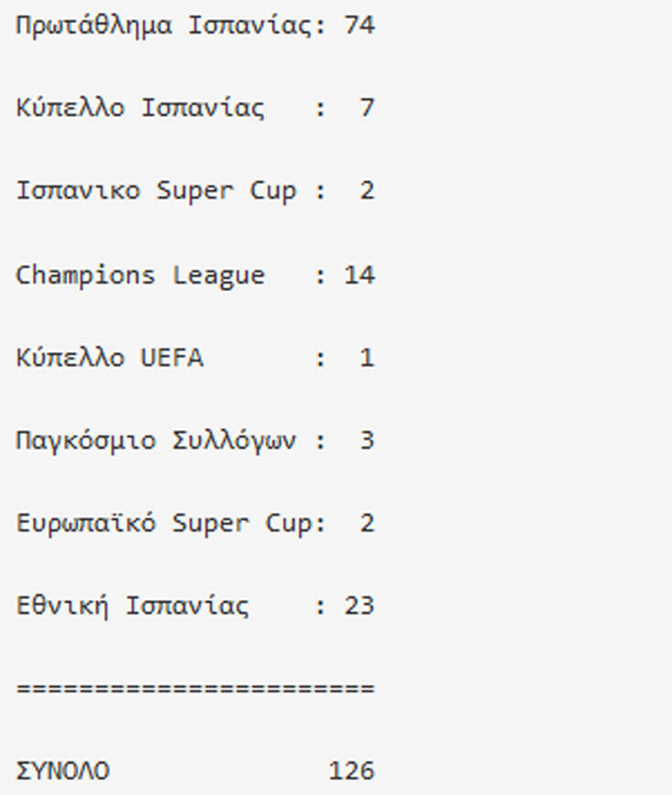The width and height of the screenshot is (672, 795).
Task: Click the equals-sign separator line
Action: pyautogui.click(x=195, y=689)
